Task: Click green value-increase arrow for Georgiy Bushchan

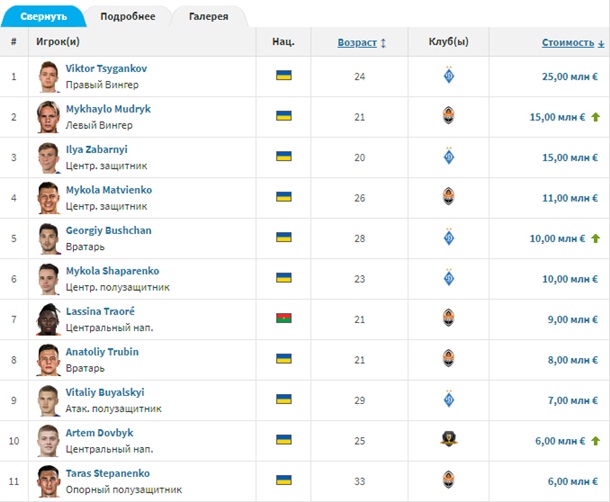Action: pos(596,238)
